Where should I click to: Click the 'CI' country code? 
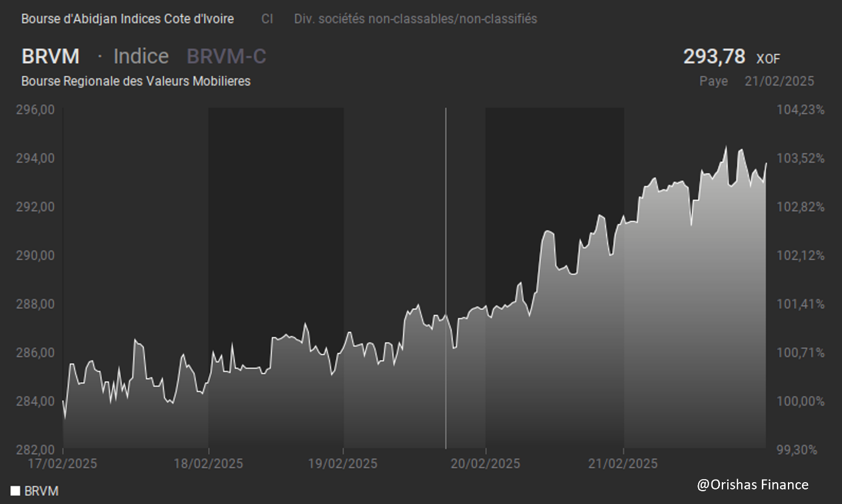point(267,19)
